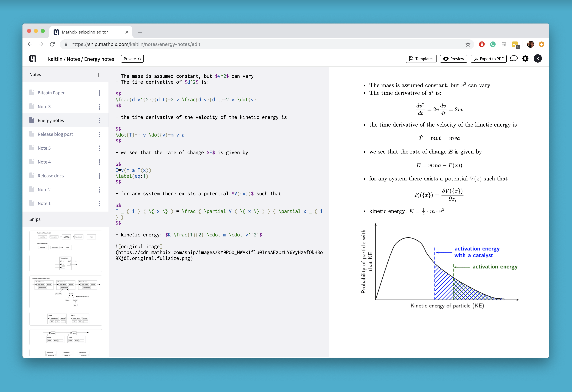Open the settings gear

(525, 58)
